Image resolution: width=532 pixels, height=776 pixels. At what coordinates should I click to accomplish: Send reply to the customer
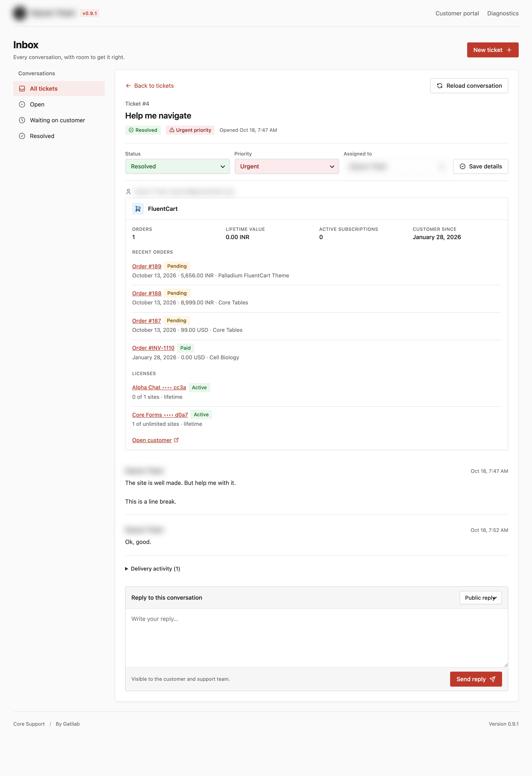476,679
